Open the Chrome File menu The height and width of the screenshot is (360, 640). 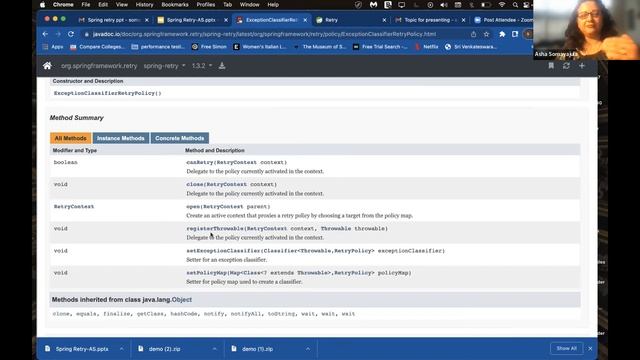(x=86, y=5)
